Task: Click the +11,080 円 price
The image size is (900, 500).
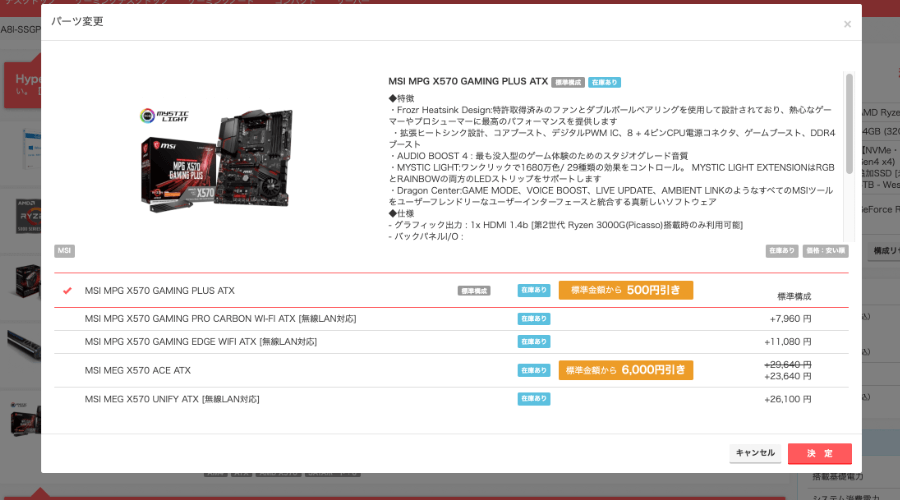Action: pos(788,342)
